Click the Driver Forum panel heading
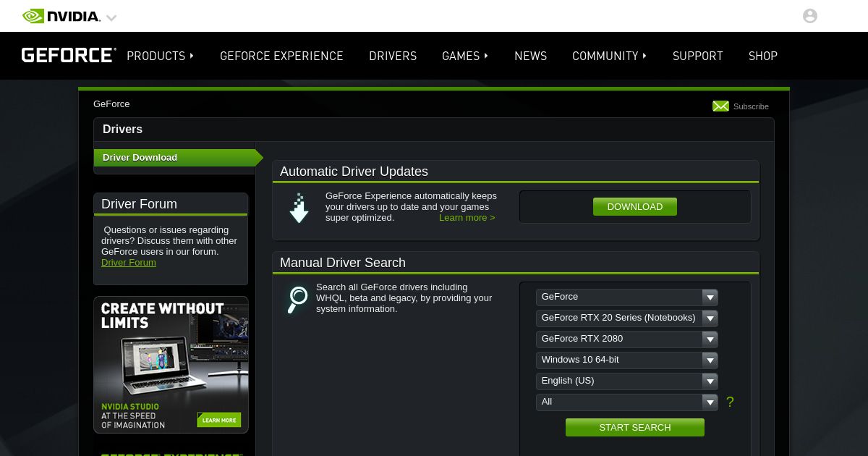Image resolution: width=868 pixels, height=456 pixels. [x=139, y=204]
